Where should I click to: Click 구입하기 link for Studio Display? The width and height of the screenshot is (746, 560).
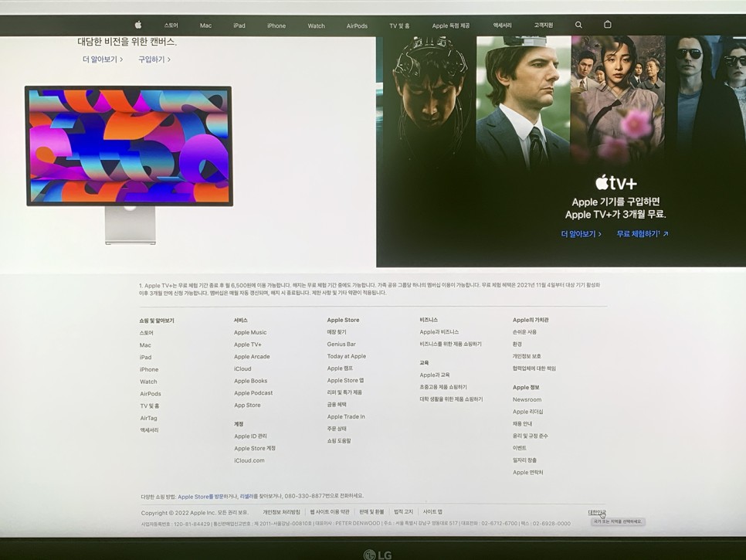point(154,59)
